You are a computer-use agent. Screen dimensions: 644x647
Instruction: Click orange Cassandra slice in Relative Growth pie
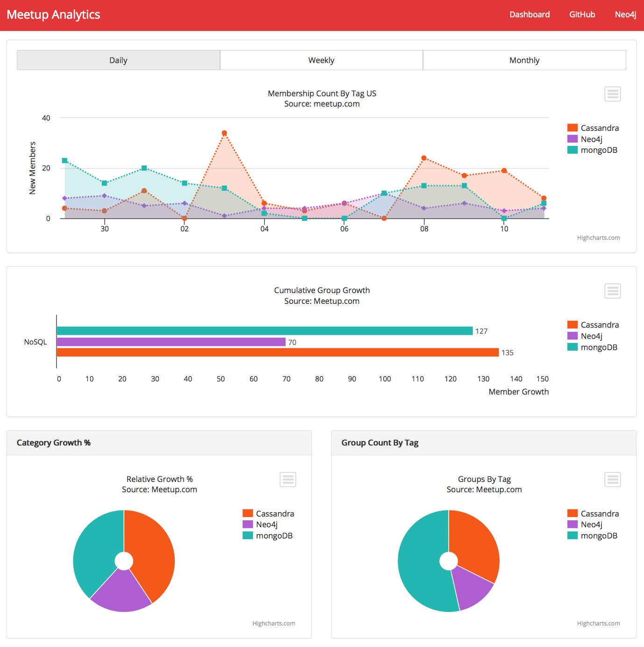tap(152, 552)
